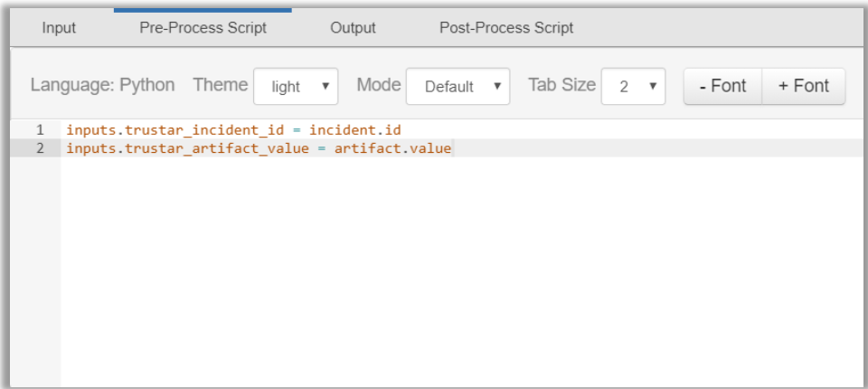Place cursor on artifact.value text
Viewport: 868px width, 389px height.
[393, 148]
